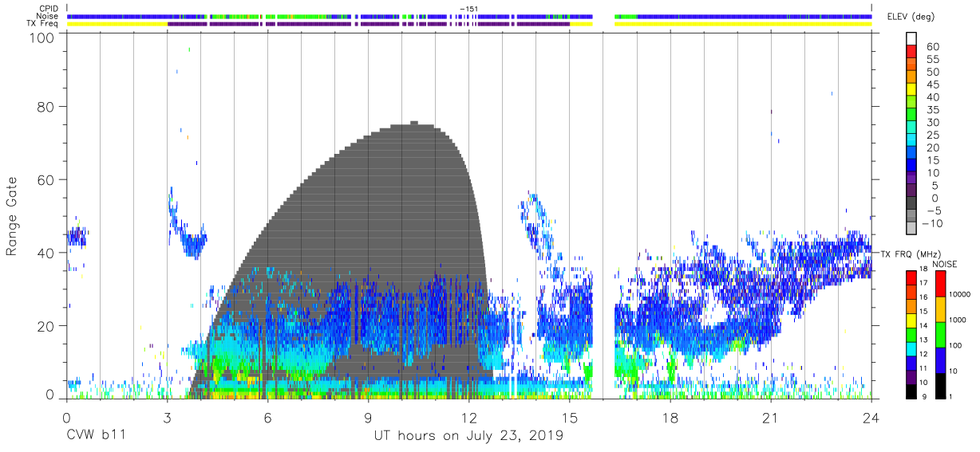Pick the yellow segment of the TX FRQ color bar

click(x=912, y=320)
